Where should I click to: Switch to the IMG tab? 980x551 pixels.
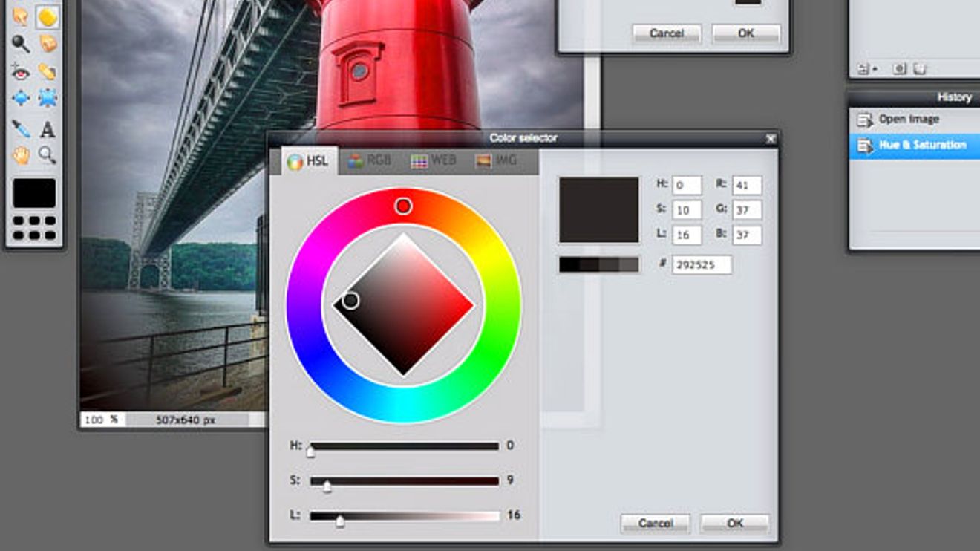click(497, 160)
